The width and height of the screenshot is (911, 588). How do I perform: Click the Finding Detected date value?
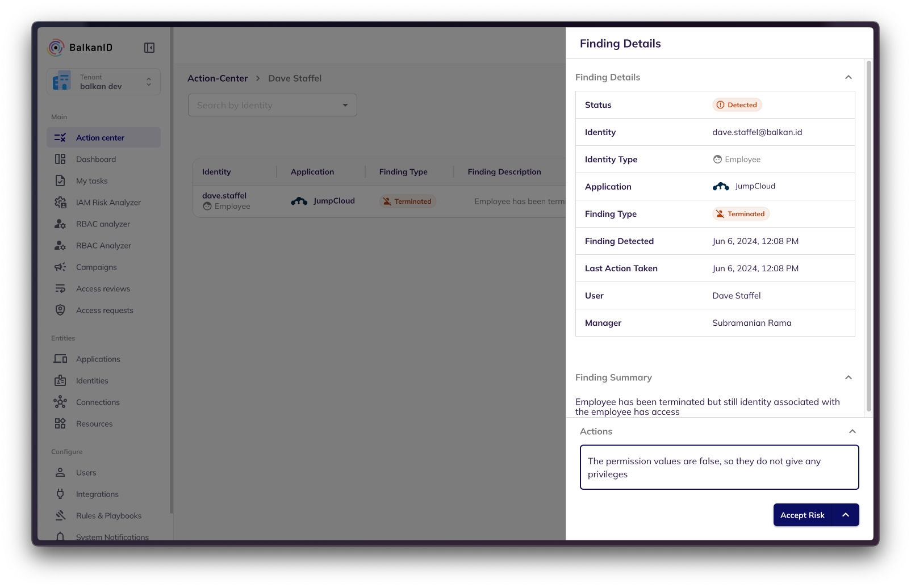tap(755, 241)
